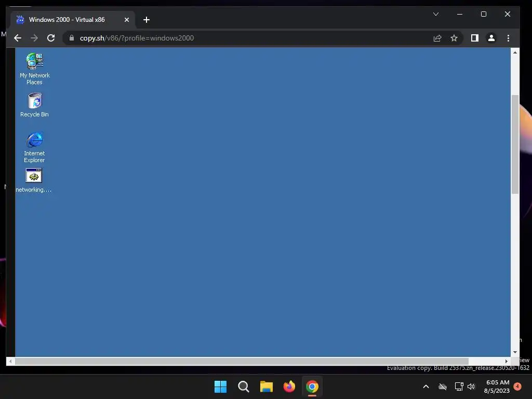
Task: Open a new Chrome tab
Action: (x=146, y=20)
